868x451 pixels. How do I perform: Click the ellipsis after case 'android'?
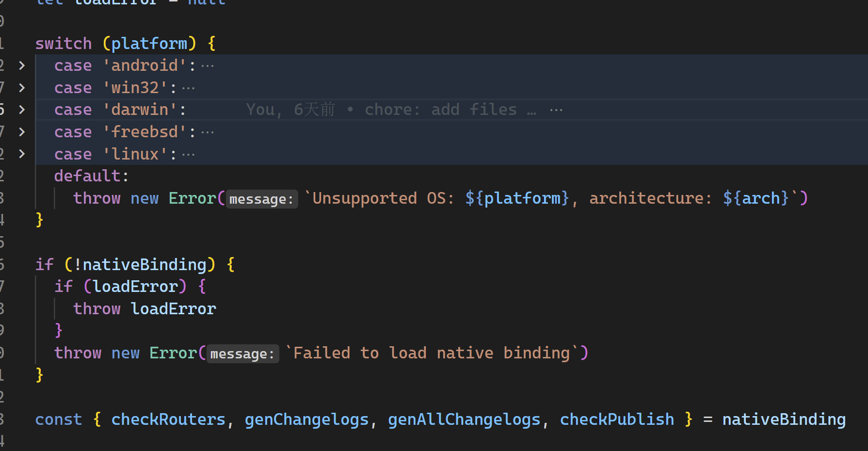[208, 66]
